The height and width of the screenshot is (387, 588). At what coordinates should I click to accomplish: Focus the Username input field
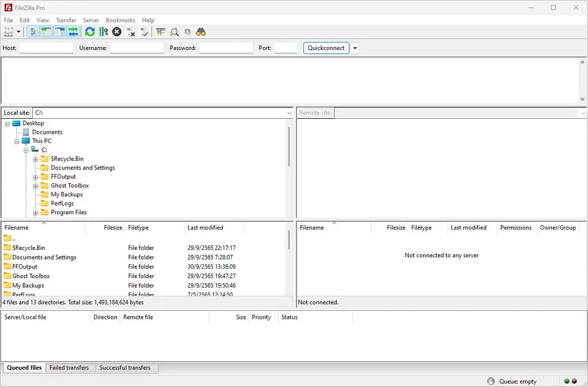click(137, 48)
